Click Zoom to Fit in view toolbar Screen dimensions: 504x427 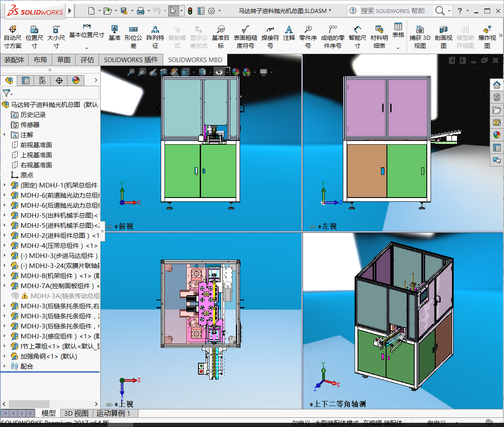point(131,72)
